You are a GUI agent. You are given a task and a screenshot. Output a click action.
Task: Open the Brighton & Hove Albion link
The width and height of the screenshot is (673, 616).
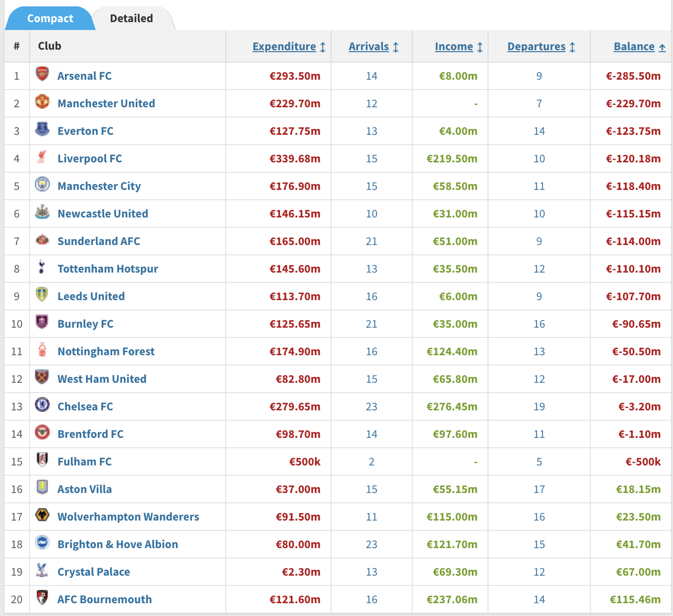point(118,544)
